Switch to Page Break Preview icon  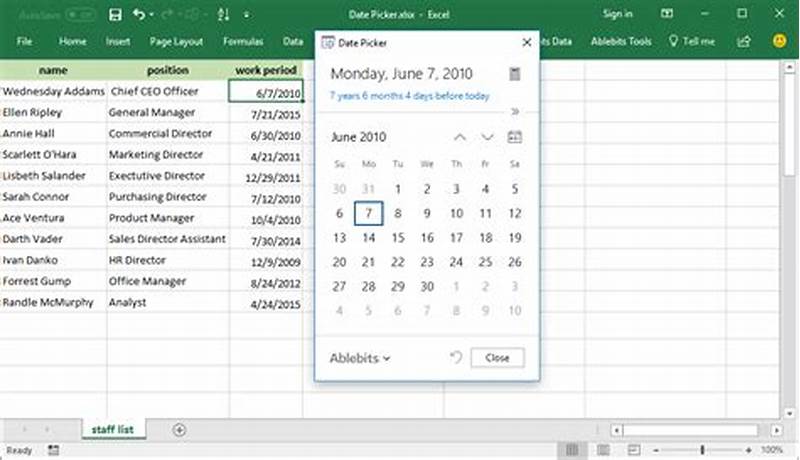click(x=634, y=450)
